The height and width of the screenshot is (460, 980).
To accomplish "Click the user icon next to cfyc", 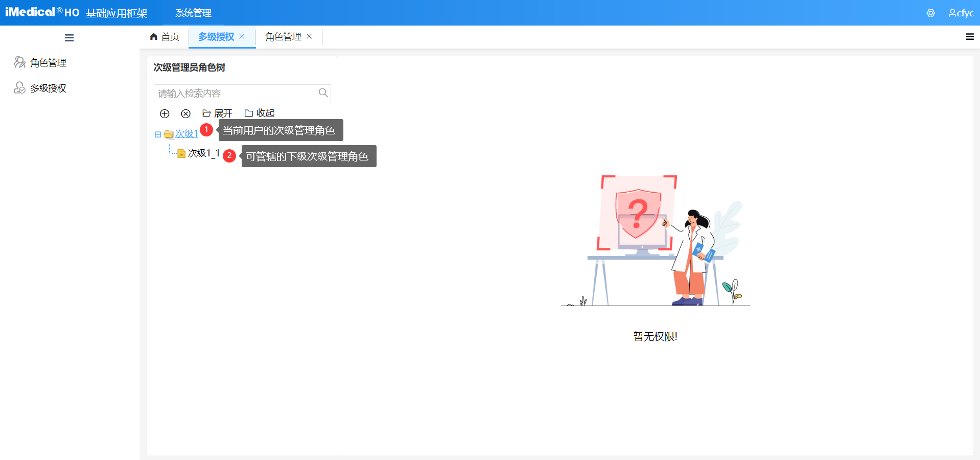I will [x=951, y=13].
